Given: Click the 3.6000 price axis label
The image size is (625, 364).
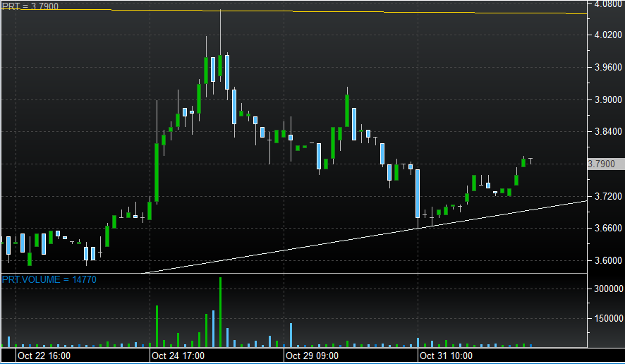Looking at the screenshot, I should (608, 260).
